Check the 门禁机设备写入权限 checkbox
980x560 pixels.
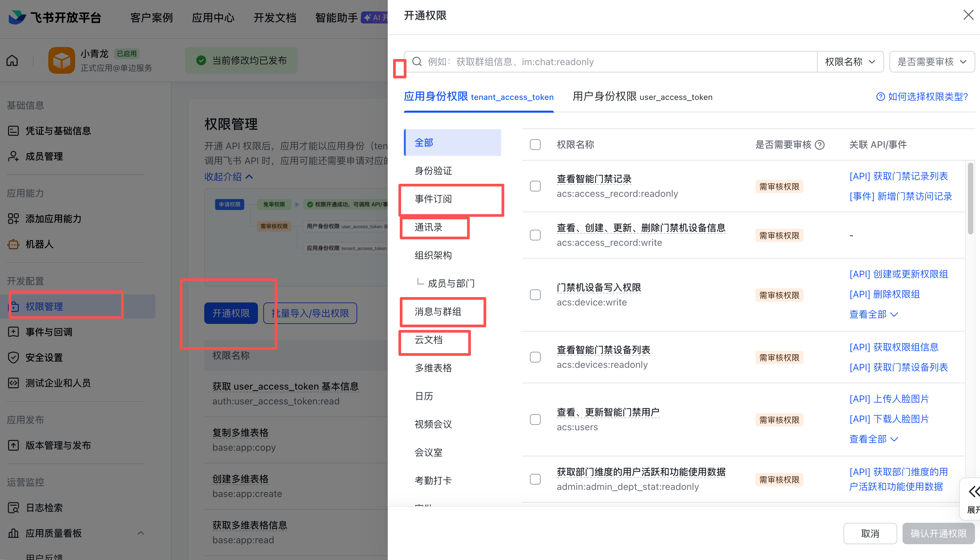(x=535, y=295)
